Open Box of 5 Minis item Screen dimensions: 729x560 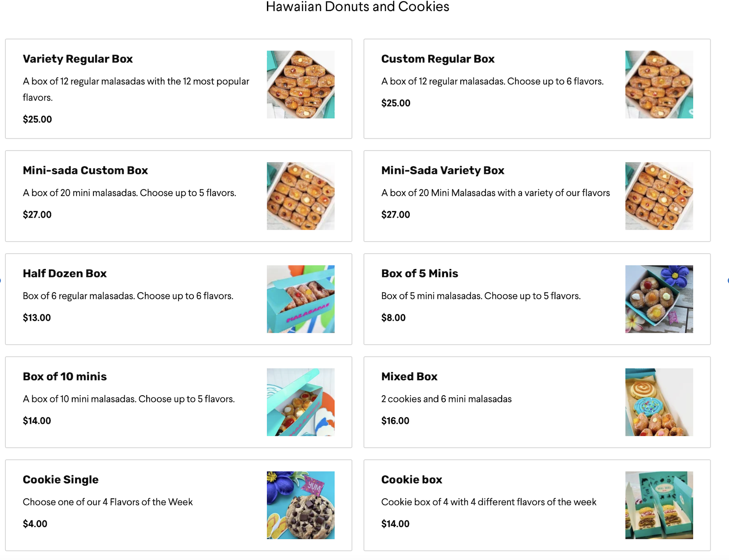click(x=420, y=274)
